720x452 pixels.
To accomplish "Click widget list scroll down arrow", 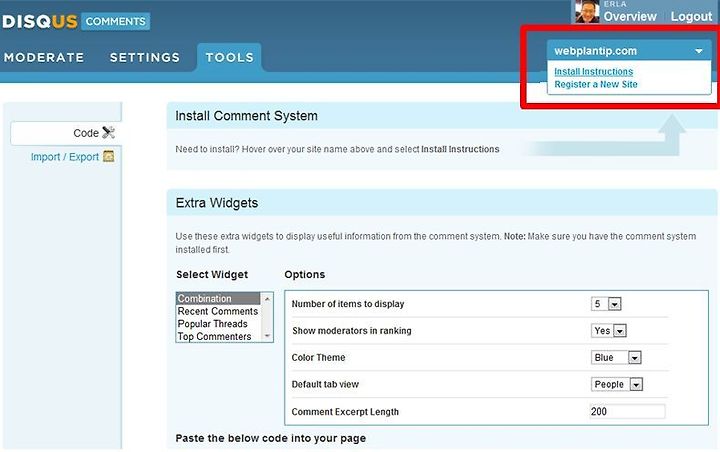I will click(x=267, y=336).
